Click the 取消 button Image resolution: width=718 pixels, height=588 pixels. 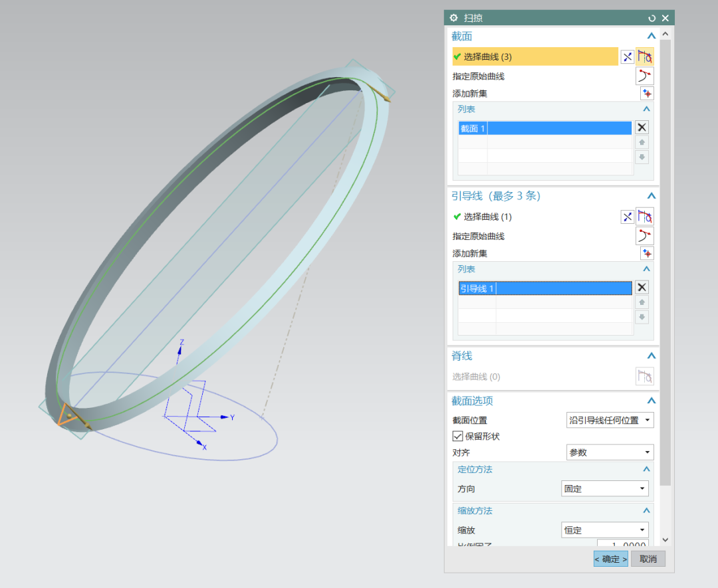pos(648,559)
